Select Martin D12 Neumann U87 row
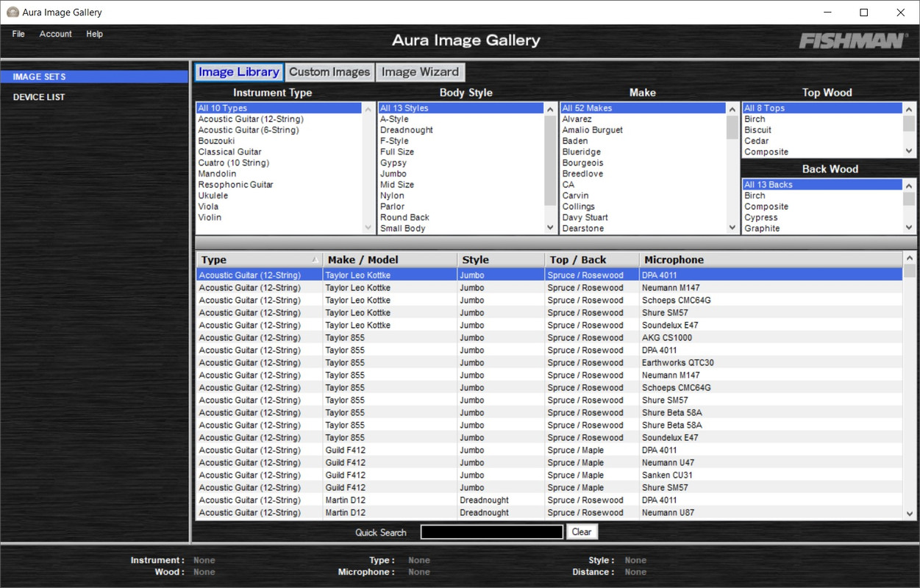The image size is (920, 588). click(x=549, y=513)
